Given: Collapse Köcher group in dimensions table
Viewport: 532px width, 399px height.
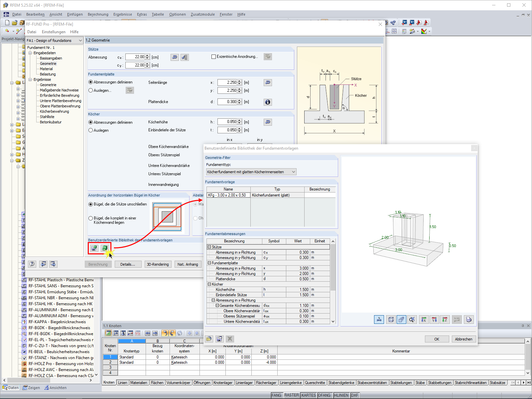Looking at the screenshot, I should click(x=209, y=284).
